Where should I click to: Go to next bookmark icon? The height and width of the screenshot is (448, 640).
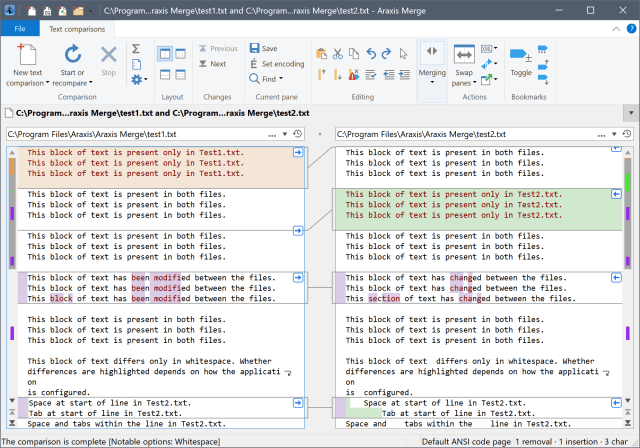point(543,80)
